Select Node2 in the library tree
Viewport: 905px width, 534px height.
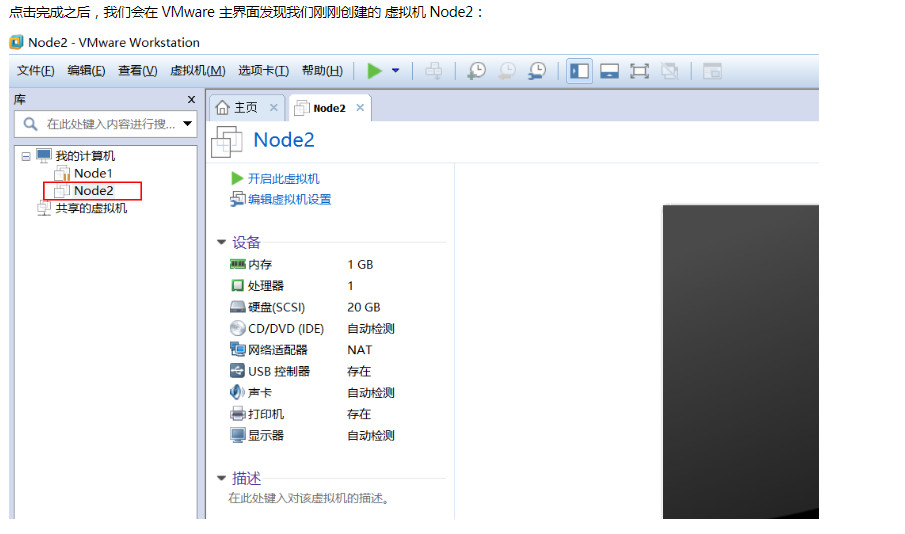pos(93,191)
